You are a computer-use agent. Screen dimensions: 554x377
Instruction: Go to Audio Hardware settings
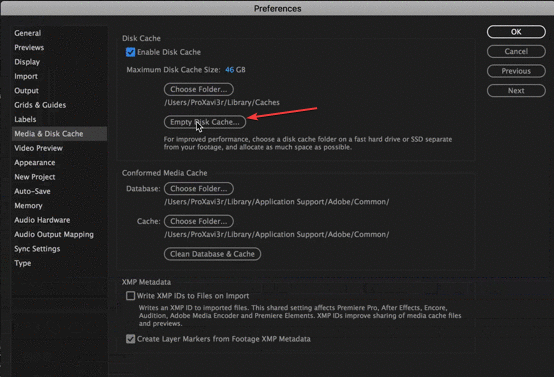(42, 220)
